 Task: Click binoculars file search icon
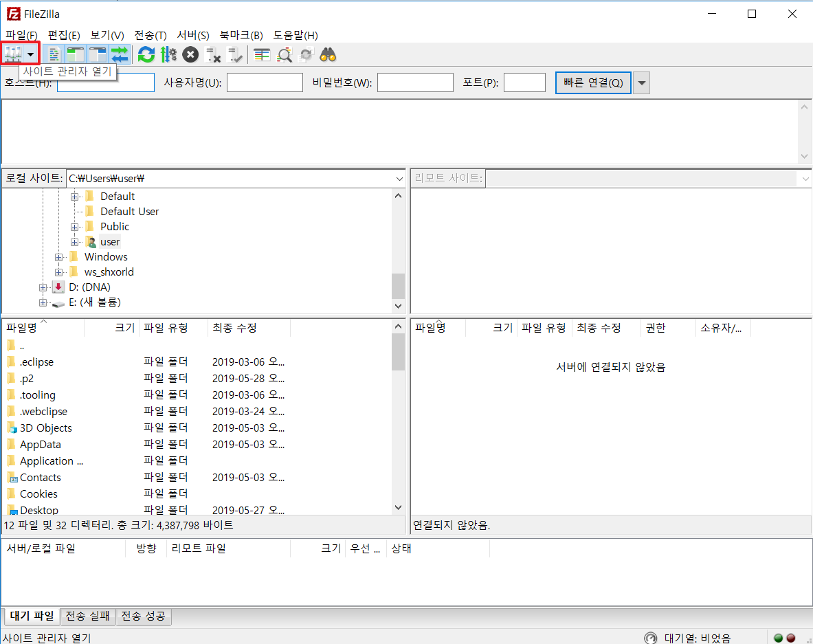[328, 54]
